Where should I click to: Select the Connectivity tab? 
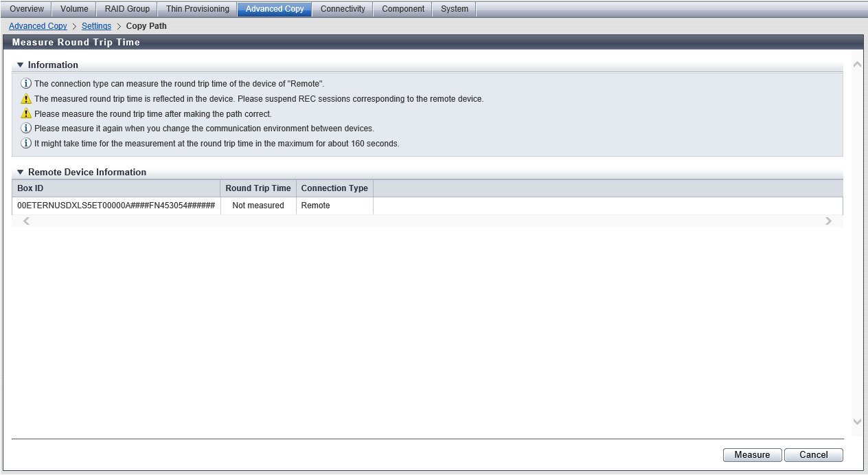click(x=343, y=9)
